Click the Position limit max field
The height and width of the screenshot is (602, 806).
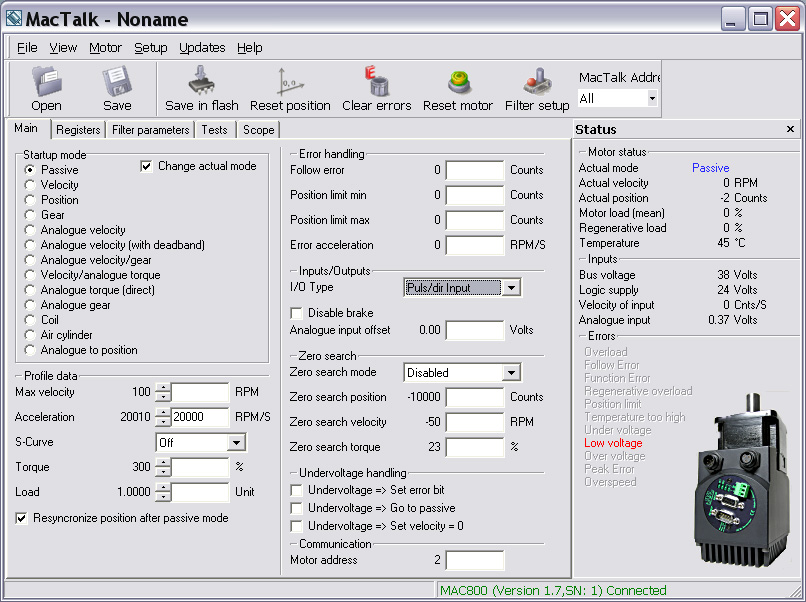474,220
